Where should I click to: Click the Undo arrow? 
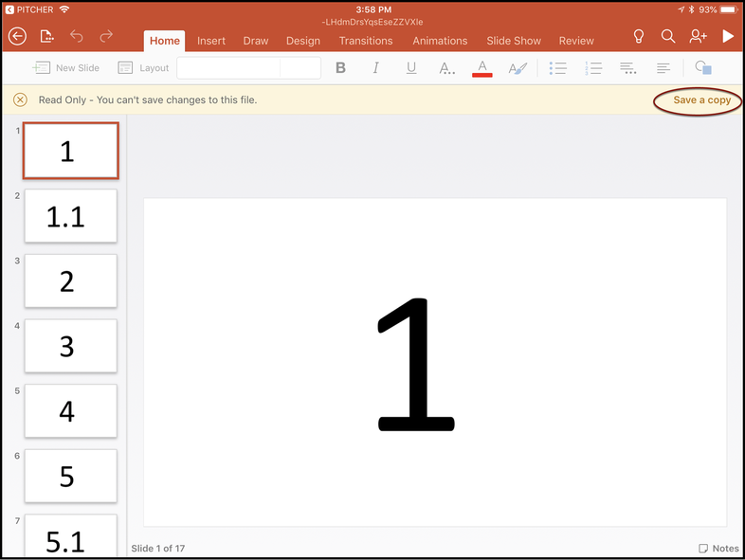click(x=77, y=37)
